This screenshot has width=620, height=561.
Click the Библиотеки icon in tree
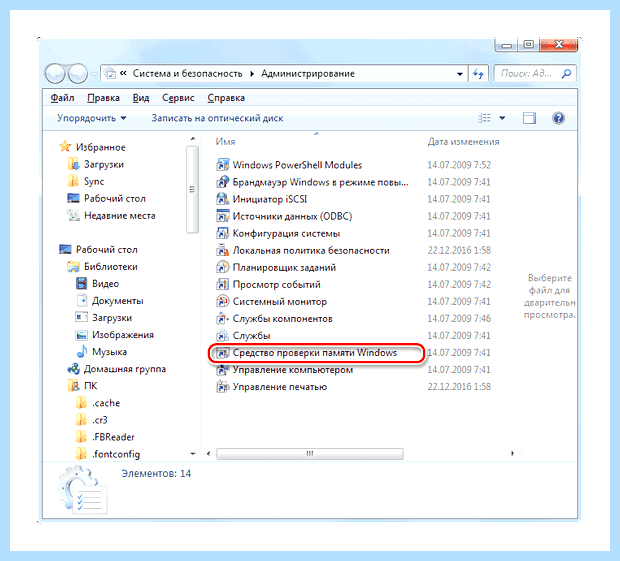pos(73,267)
